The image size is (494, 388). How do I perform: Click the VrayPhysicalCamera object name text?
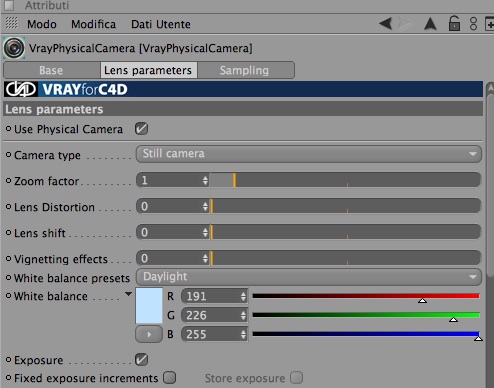pos(140,48)
